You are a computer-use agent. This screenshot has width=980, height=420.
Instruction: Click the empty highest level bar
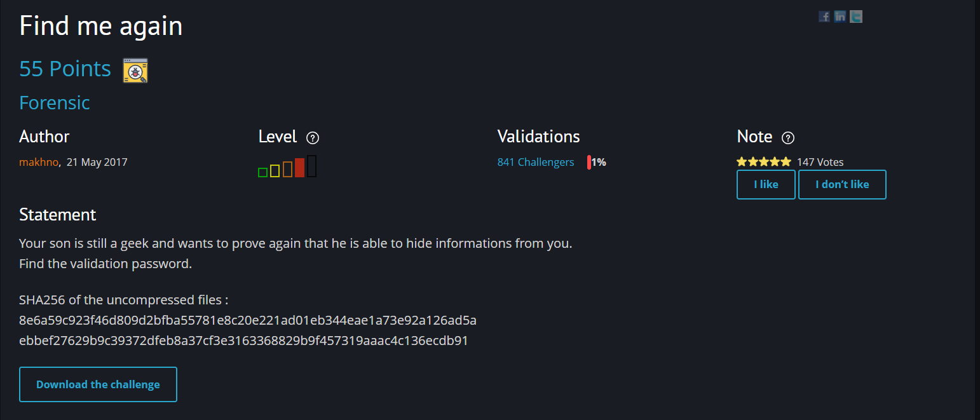click(x=311, y=166)
